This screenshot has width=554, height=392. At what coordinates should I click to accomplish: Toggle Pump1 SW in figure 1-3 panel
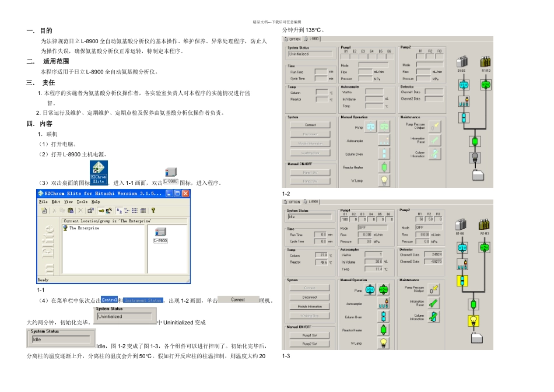coord(310,335)
